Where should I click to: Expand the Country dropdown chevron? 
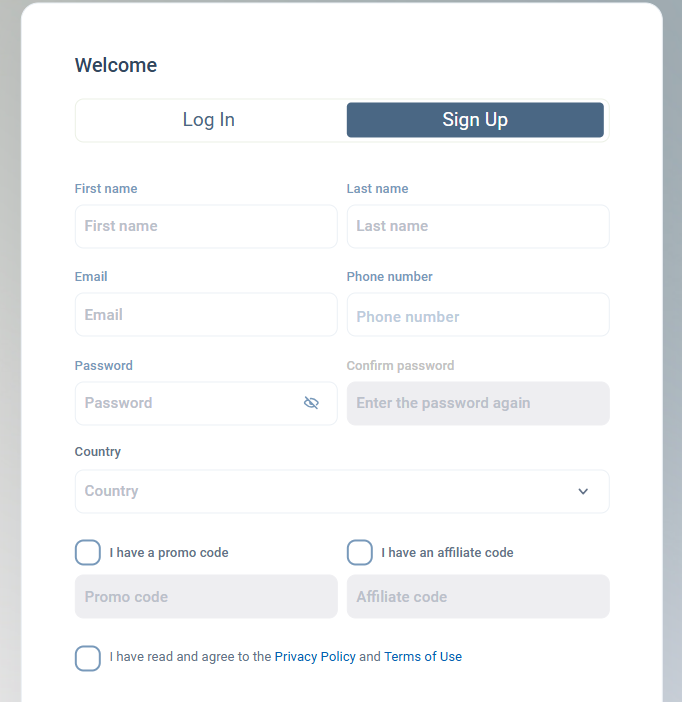(x=583, y=491)
